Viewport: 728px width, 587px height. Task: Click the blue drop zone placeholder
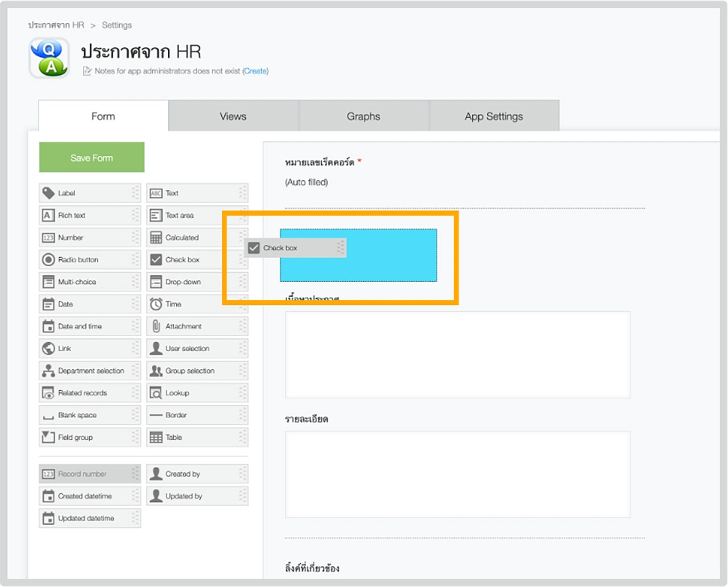[x=387, y=266]
